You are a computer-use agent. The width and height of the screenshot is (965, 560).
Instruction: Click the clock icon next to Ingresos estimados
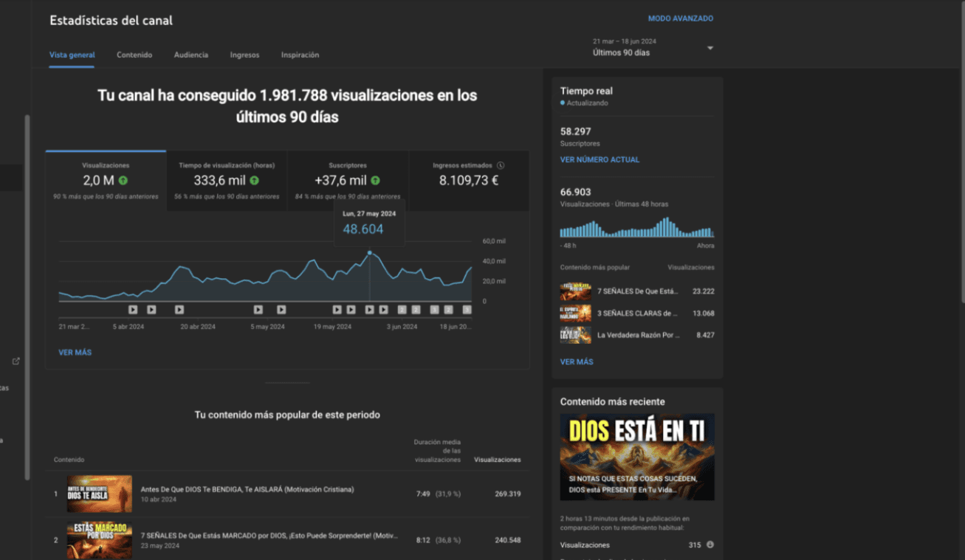(500, 165)
